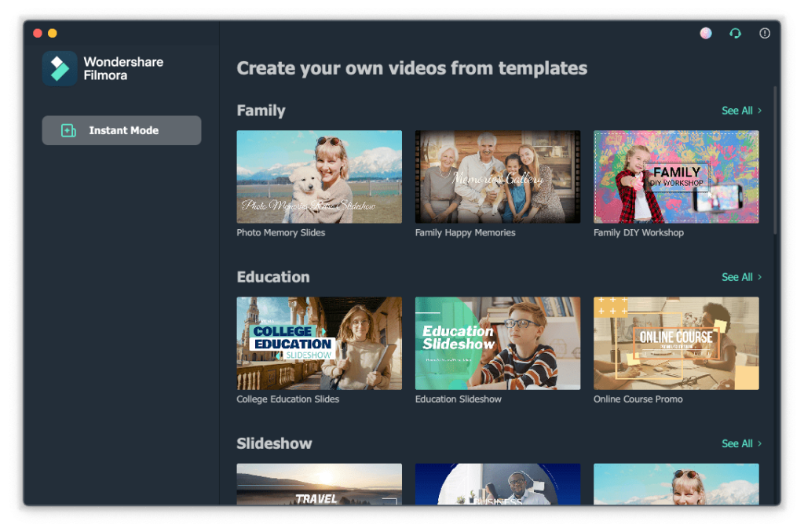
Task: Open the Photo Memory Slides template
Action: tap(319, 177)
